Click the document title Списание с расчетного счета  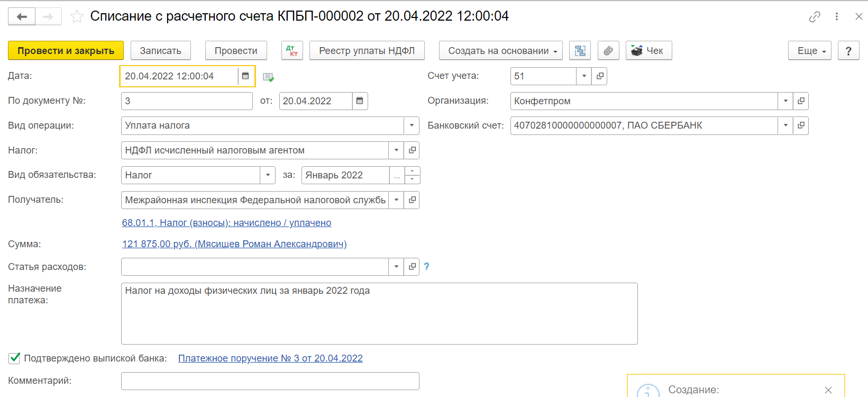pyautogui.click(x=299, y=16)
